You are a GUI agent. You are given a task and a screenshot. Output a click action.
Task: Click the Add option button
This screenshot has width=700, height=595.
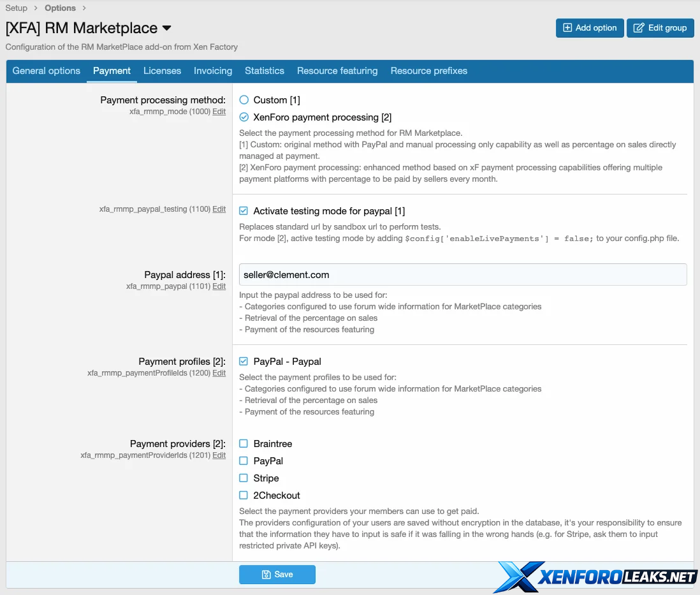(x=589, y=28)
